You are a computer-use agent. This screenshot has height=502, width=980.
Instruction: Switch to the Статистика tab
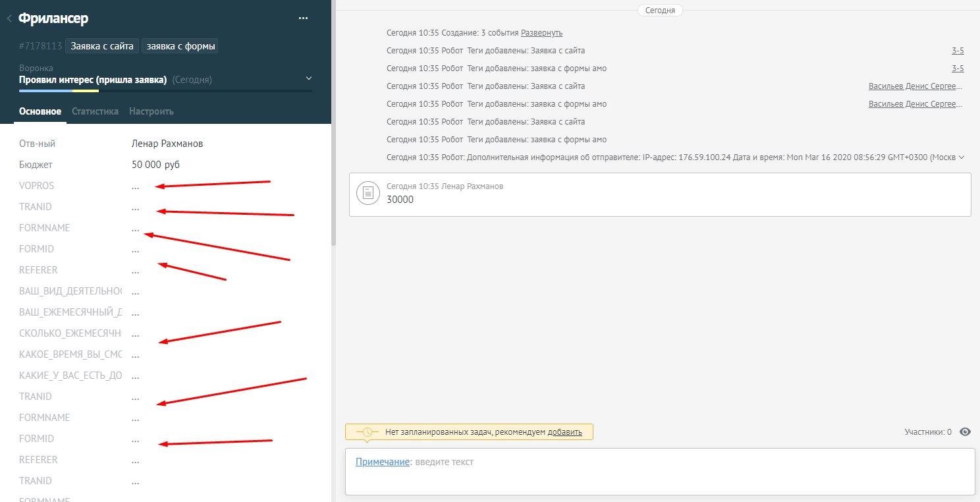pos(95,111)
